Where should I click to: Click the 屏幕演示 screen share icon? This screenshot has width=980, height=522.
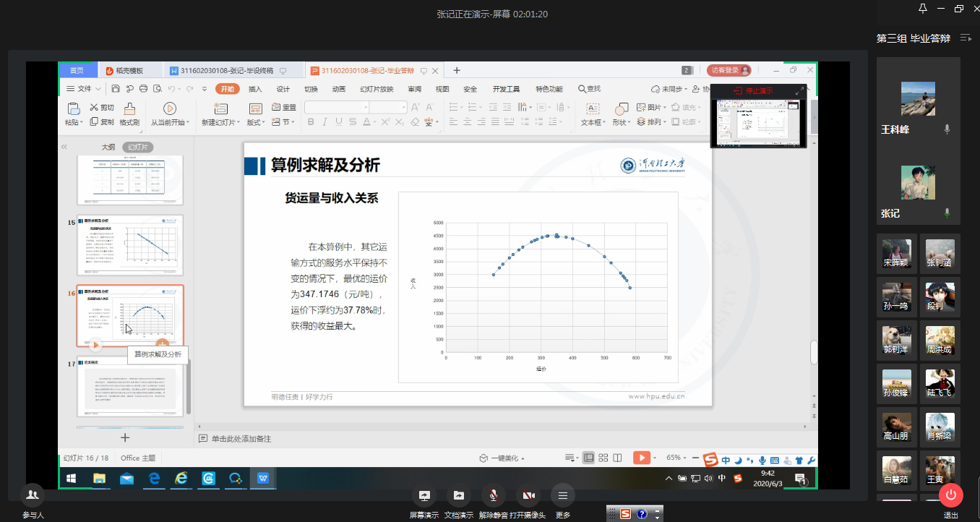click(x=424, y=495)
